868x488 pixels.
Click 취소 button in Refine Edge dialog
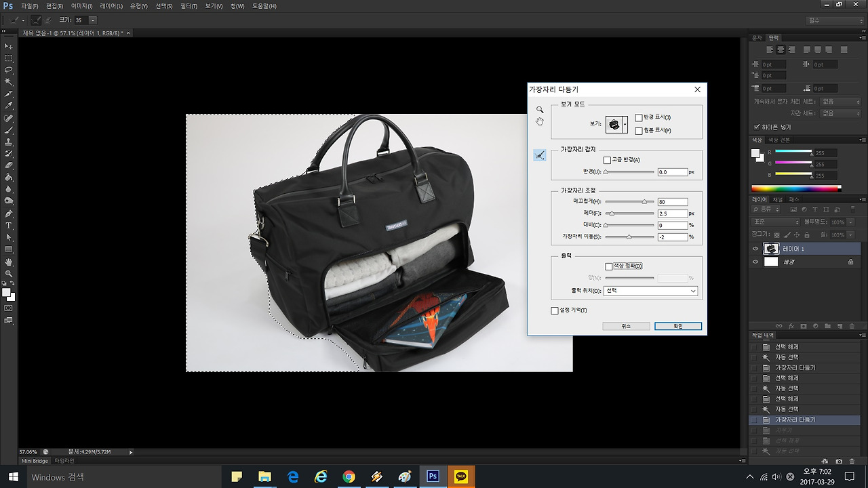coord(626,326)
